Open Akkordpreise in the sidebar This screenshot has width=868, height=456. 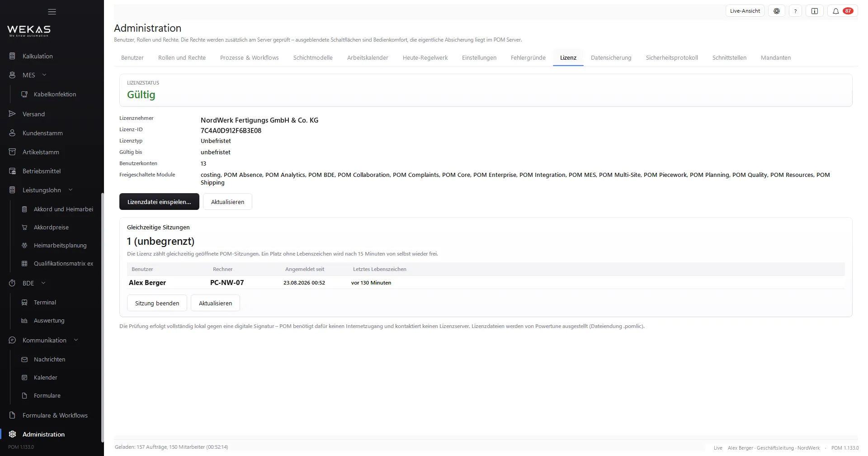pyautogui.click(x=51, y=227)
